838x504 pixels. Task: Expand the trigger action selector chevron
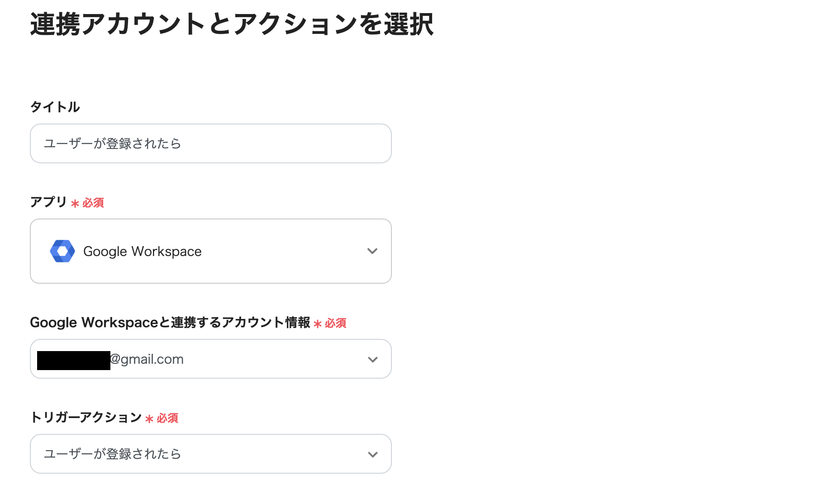coord(372,454)
